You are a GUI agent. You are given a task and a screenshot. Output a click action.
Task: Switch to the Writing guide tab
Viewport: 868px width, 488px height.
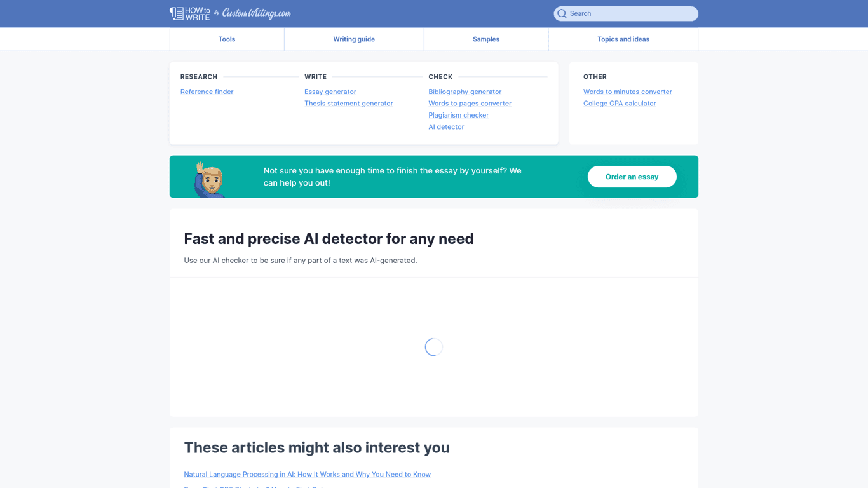(354, 39)
